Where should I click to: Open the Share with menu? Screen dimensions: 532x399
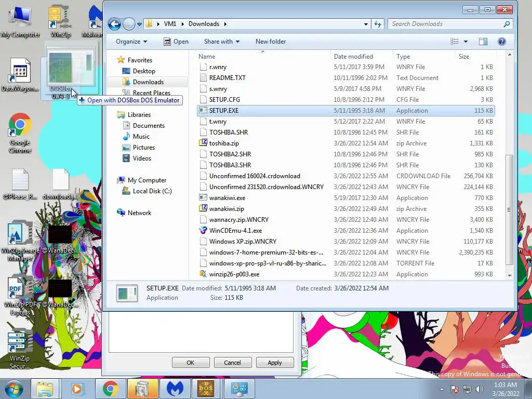click(221, 42)
